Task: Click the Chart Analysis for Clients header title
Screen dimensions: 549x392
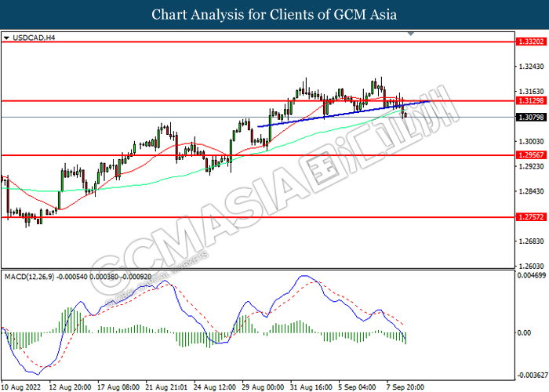Action: (274, 15)
